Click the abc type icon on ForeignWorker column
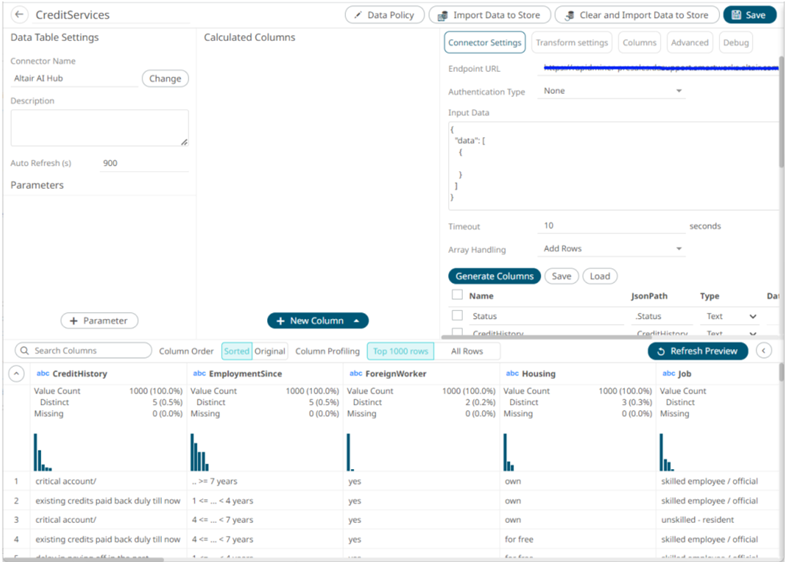 355,374
